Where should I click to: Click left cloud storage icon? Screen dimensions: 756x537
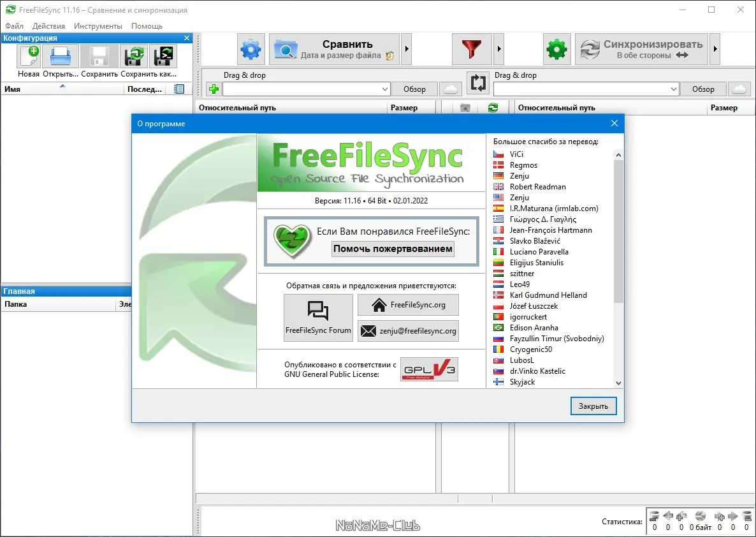tap(450, 89)
